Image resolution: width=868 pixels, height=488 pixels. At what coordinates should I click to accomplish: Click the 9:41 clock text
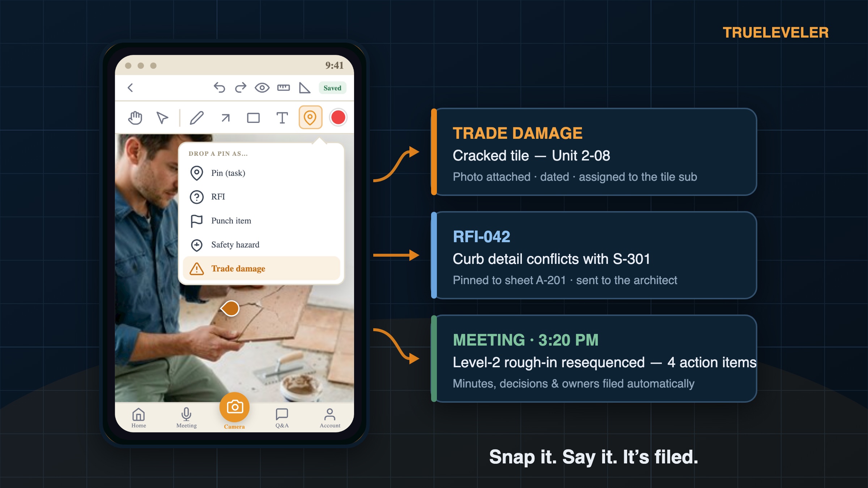point(334,65)
